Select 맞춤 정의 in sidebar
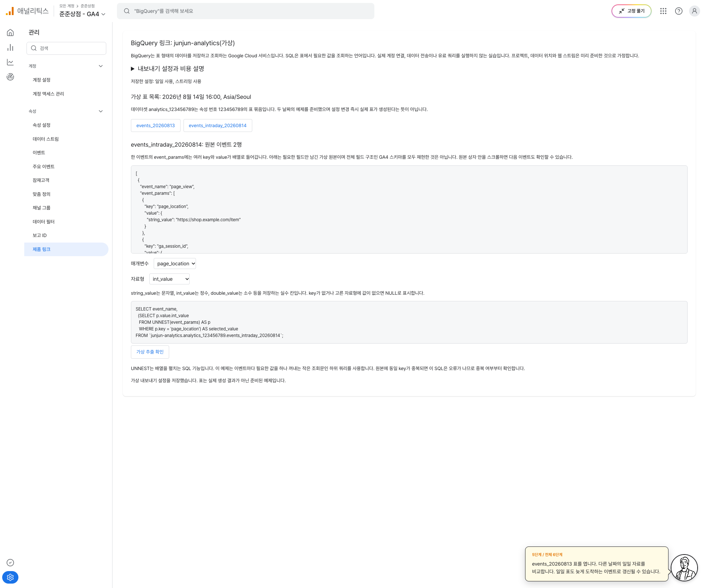Viewport: 706px width, 588px height. coord(66,194)
